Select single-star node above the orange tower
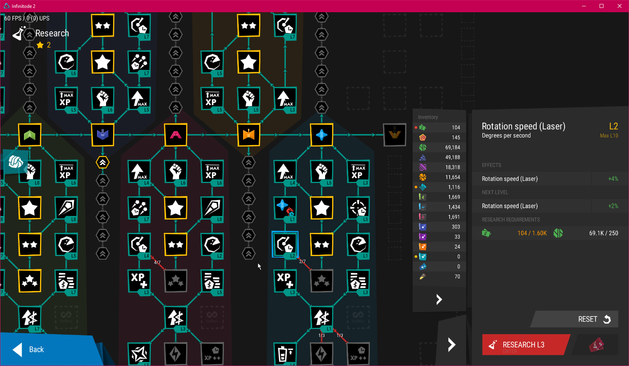629x366 pixels. pos(248,62)
